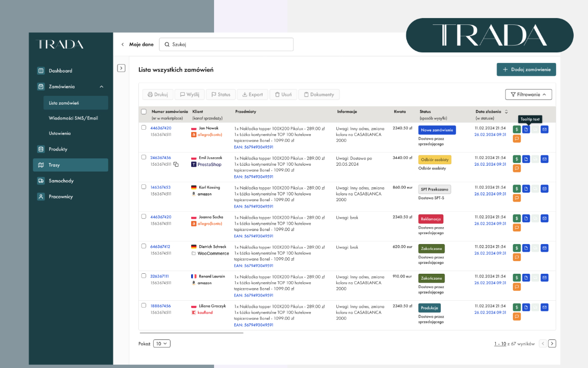Viewport: 588px width, 368px height.
Task: Select the checkbox for Joanna Socha's order
Action: pyautogui.click(x=144, y=216)
